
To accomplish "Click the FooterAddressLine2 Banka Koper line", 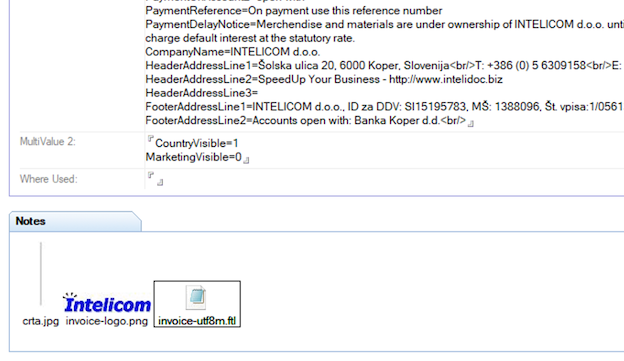I will [x=306, y=121].
